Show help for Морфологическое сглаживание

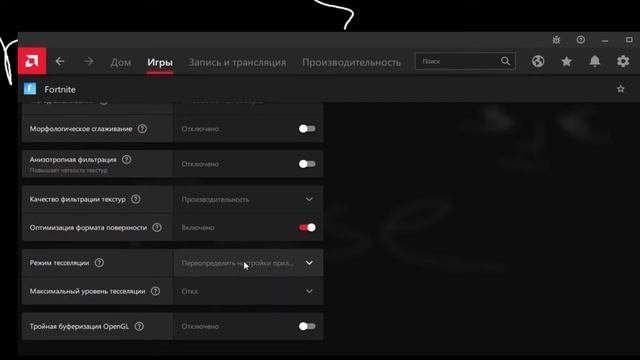coord(142,129)
